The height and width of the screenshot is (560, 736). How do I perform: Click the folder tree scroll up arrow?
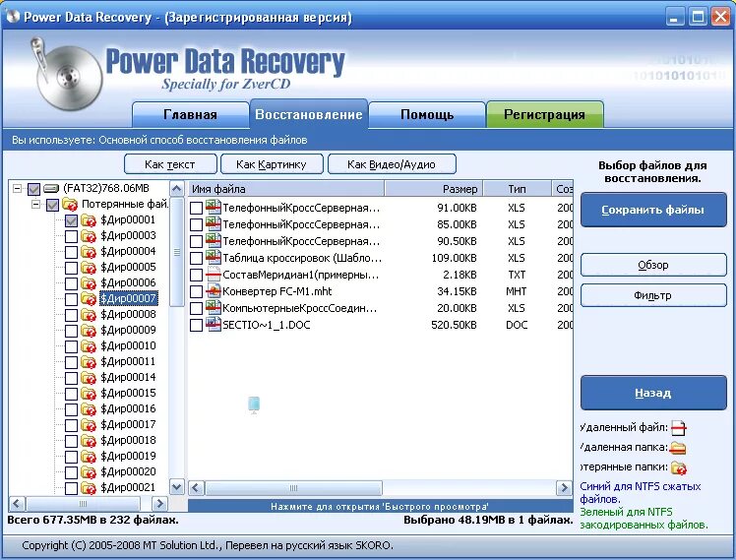pyautogui.click(x=176, y=189)
